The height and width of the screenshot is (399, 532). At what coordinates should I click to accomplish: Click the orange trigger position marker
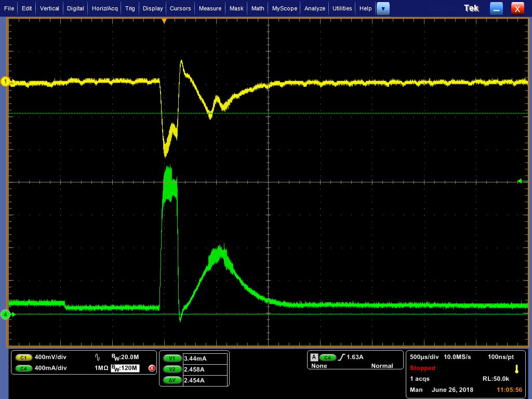pos(164,21)
